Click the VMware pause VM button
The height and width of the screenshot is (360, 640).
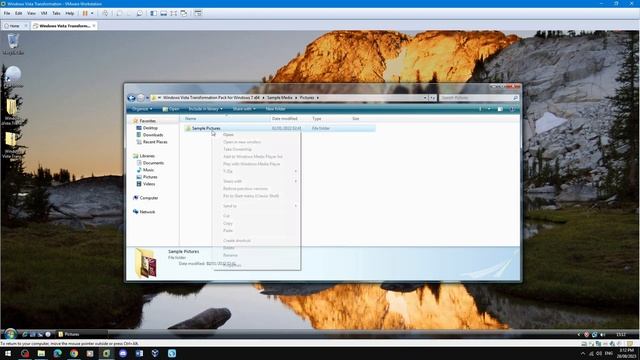[85, 13]
